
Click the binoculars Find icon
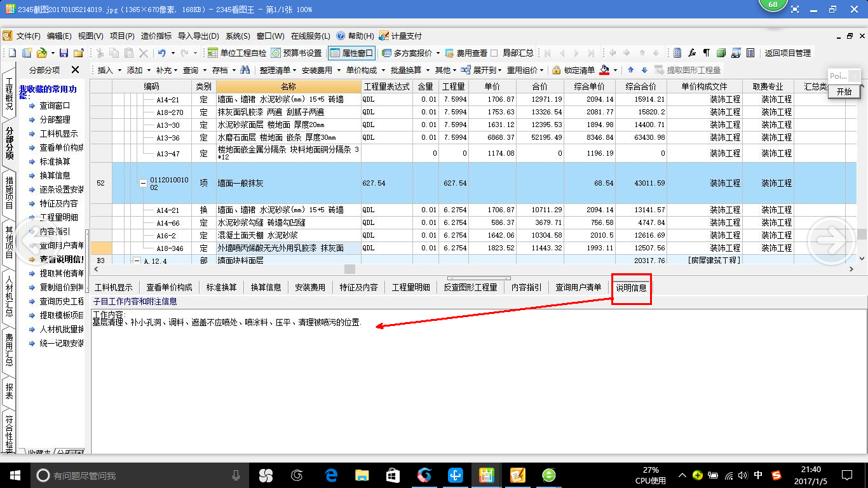coord(245,70)
